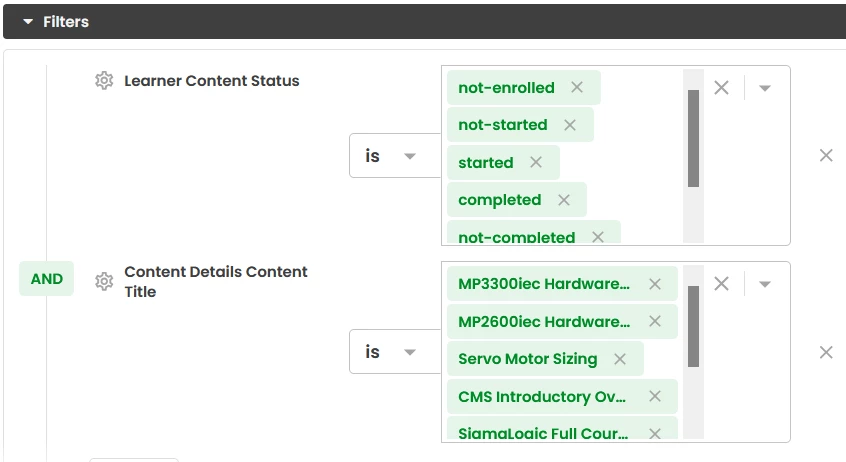This screenshot has width=846, height=462.
Task: Change the 'is' operator for Learner Content Status
Action: [x=395, y=155]
